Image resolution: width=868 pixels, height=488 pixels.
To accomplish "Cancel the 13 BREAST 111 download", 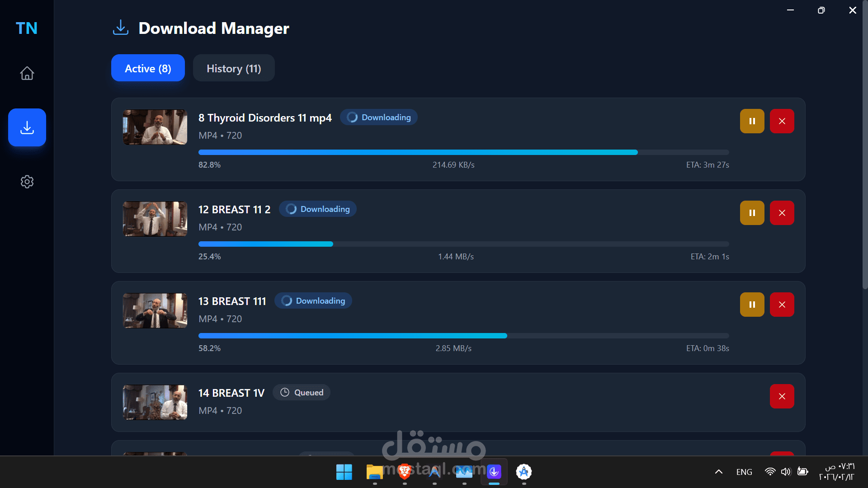I will coord(782,305).
